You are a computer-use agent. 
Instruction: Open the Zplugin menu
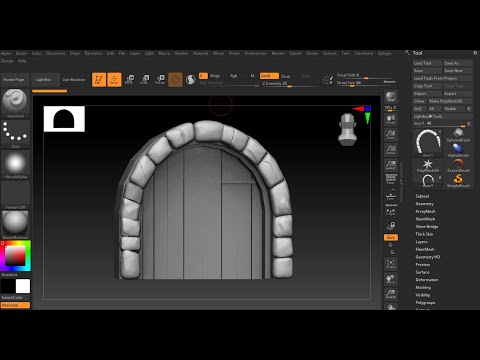click(384, 53)
